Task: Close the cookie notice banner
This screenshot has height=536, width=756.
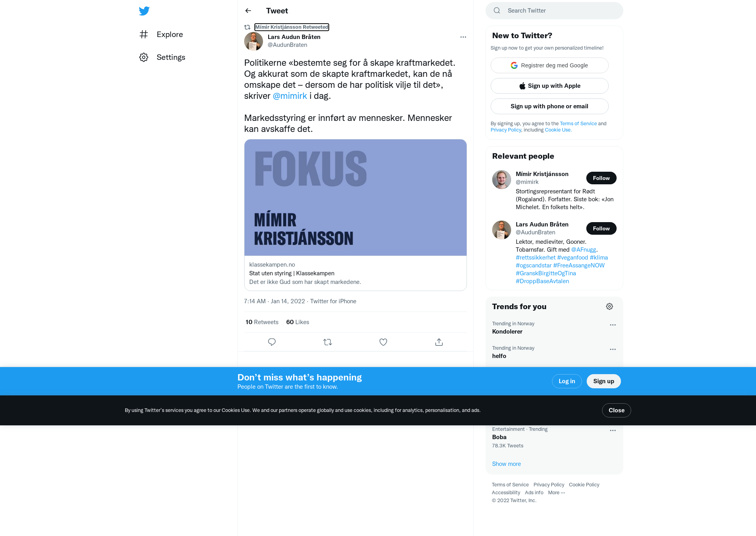Action: [x=616, y=410]
